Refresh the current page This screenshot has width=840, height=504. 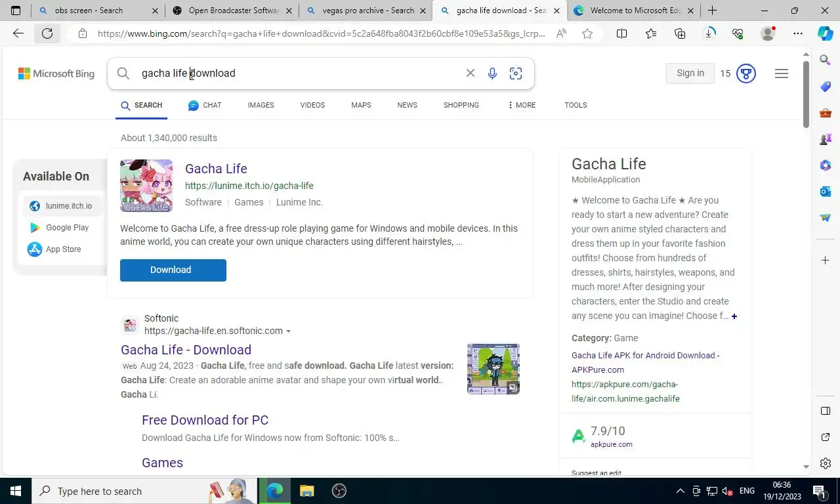(x=47, y=33)
